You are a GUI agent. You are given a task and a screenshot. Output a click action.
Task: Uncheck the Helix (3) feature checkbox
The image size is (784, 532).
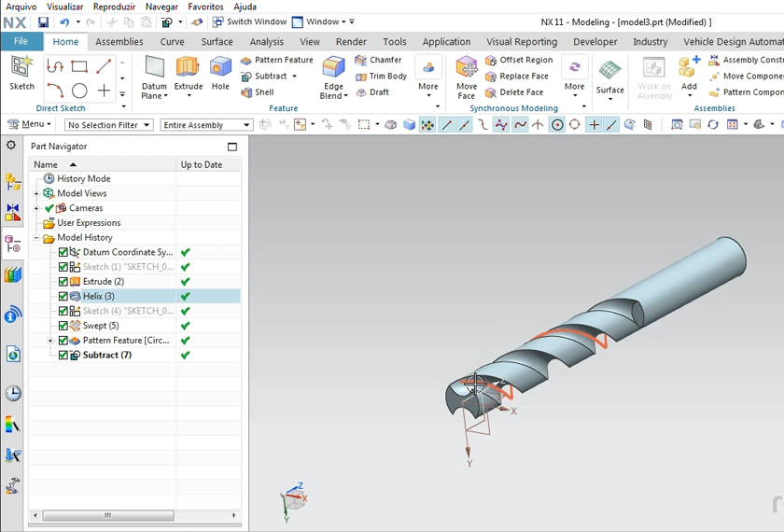(63, 296)
